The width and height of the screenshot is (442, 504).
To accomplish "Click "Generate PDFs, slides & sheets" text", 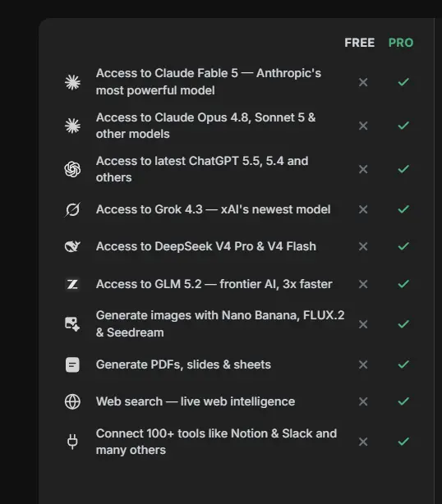I will [x=183, y=364].
